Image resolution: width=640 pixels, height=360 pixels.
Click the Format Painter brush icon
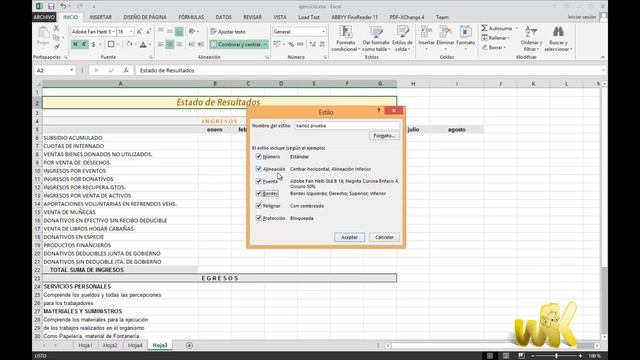click(56, 47)
